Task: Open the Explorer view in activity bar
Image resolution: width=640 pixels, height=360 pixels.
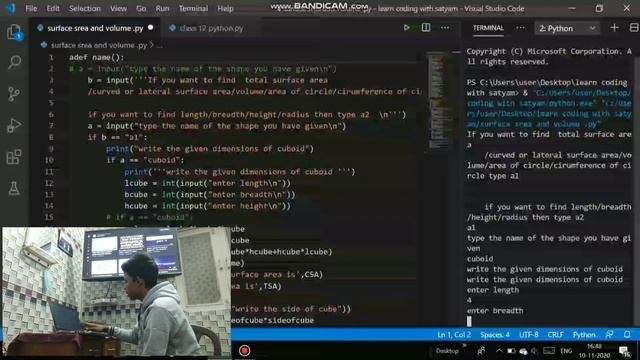Action: pyautogui.click(x=14, y=32)
